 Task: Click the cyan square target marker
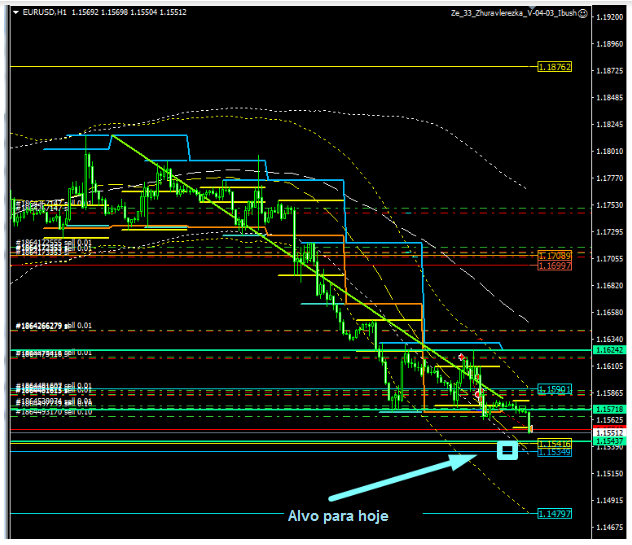(x=507, y=451)
